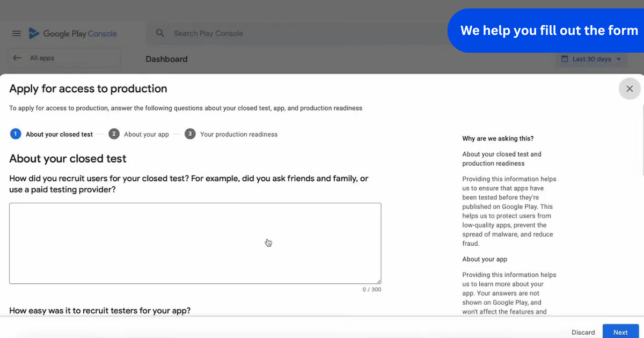Switch to the Your production readiness step
The image size is (644, 338).
click(238, 134)
